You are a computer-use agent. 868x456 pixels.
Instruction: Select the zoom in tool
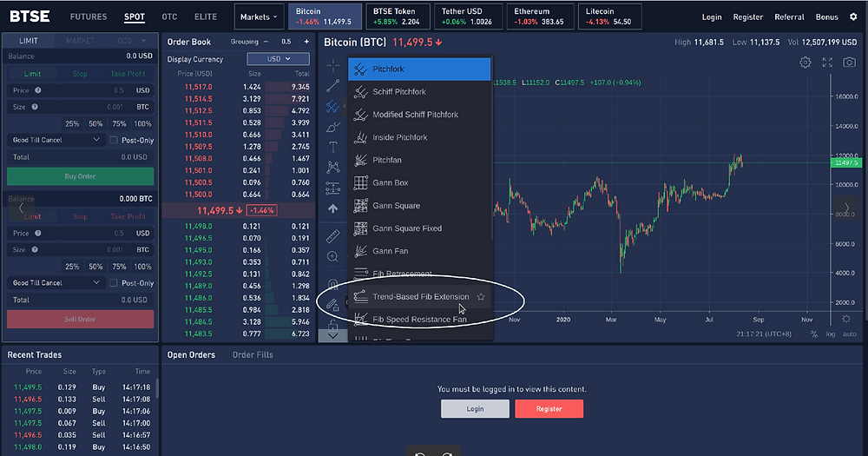pyautogui.click(x=332, y=256)
